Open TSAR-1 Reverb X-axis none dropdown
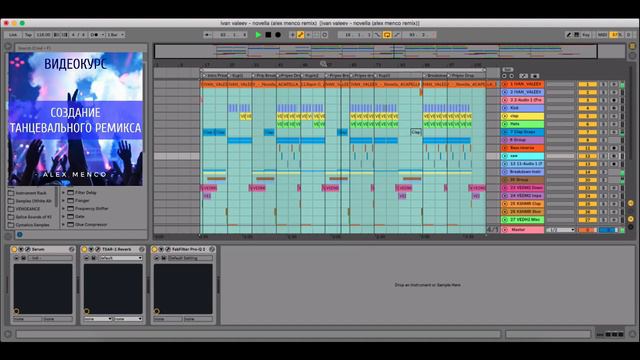 coord(98,319)
